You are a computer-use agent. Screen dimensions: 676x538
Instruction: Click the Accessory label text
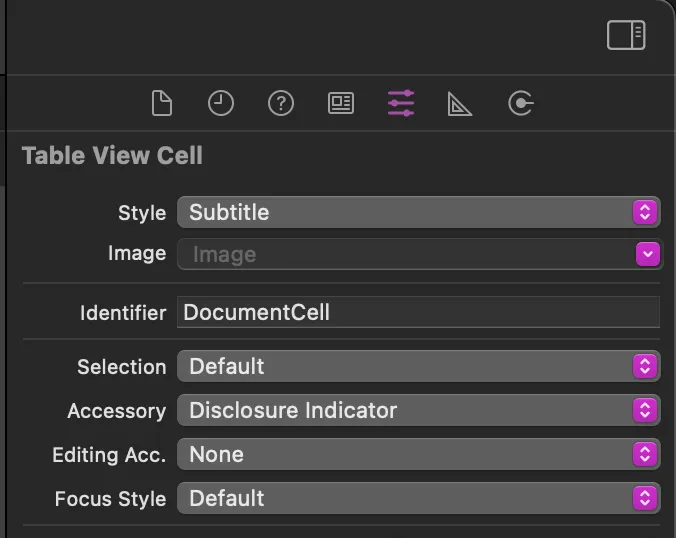tap(116, 411)
